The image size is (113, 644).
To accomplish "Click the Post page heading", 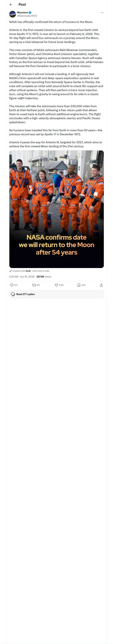I will coord(22,5).
